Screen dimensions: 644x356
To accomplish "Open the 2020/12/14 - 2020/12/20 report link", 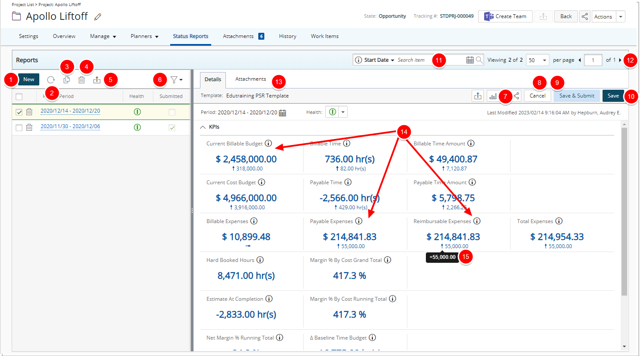I will 70,111.
